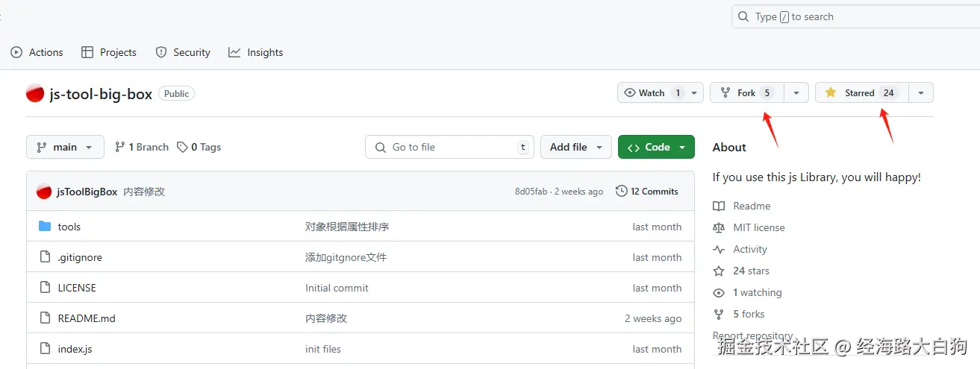Click the branch icon next to 1 Branch
Viewport: 980px width, 369px height.
[119, 147]
